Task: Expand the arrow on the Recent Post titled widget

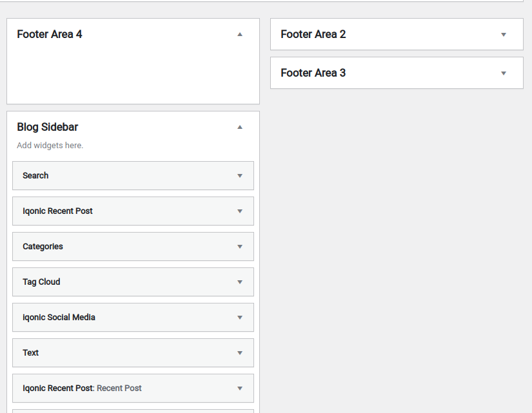Action: 240,388
